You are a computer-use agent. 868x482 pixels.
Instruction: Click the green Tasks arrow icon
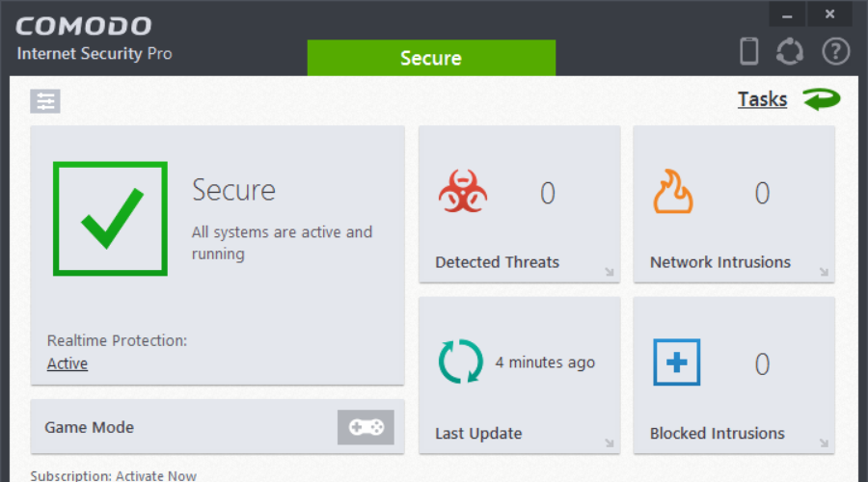tap(822, 99)
